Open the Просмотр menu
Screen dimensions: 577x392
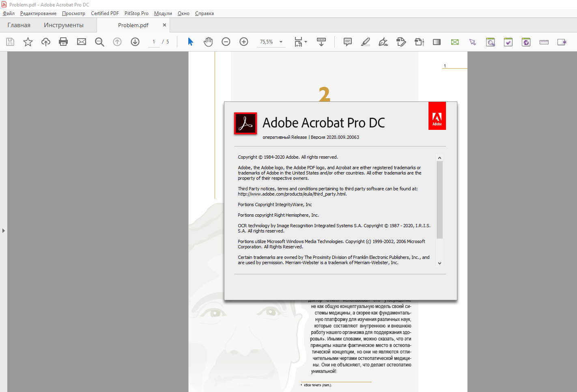pos(73,13)
